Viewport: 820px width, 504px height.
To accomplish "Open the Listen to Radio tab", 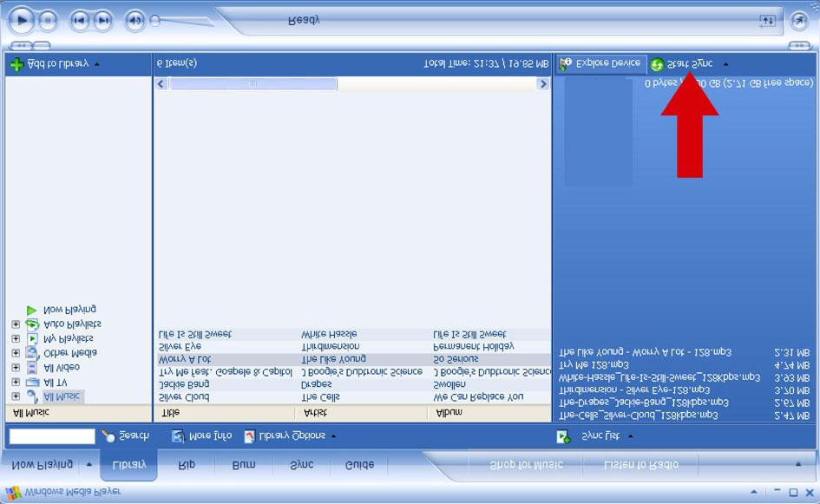I will click(x=640, y=464).
